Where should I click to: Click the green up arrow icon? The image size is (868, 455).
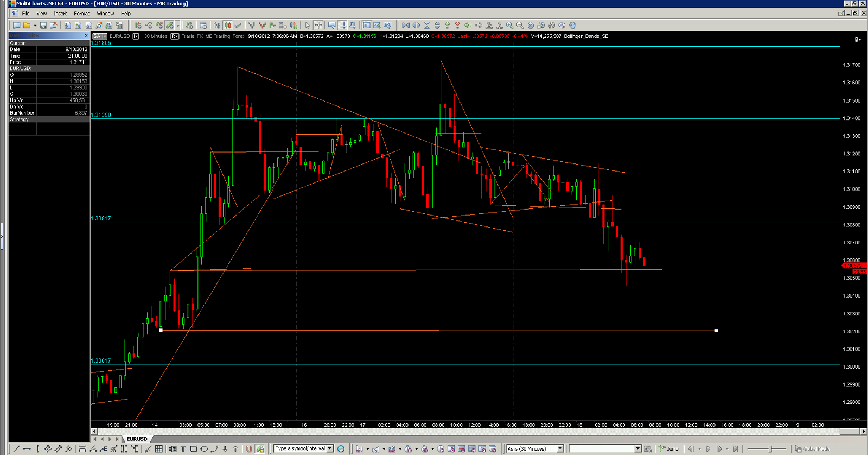pyautogui.click(x=447, y=25)
